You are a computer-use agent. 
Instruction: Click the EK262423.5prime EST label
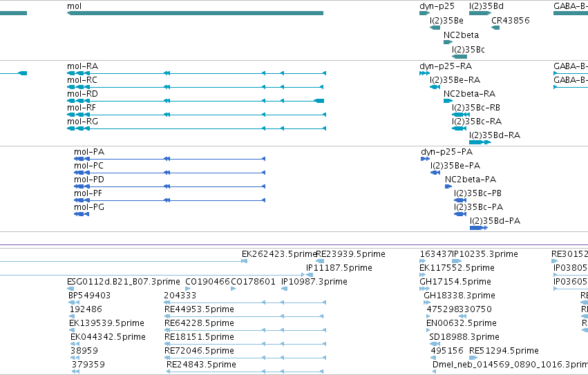coord(279,255)
